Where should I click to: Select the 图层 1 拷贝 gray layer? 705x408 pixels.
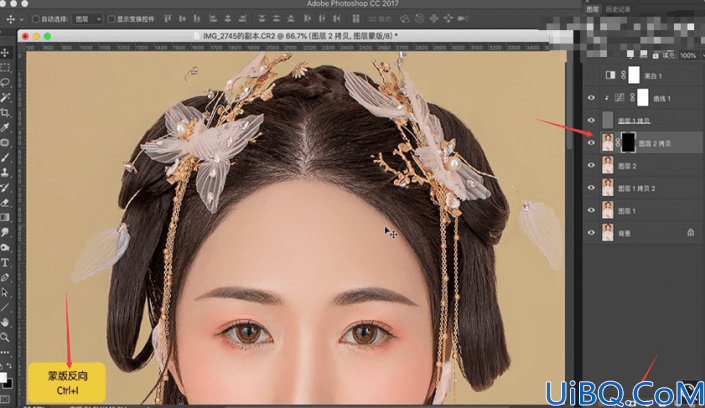tap(643, 120)
